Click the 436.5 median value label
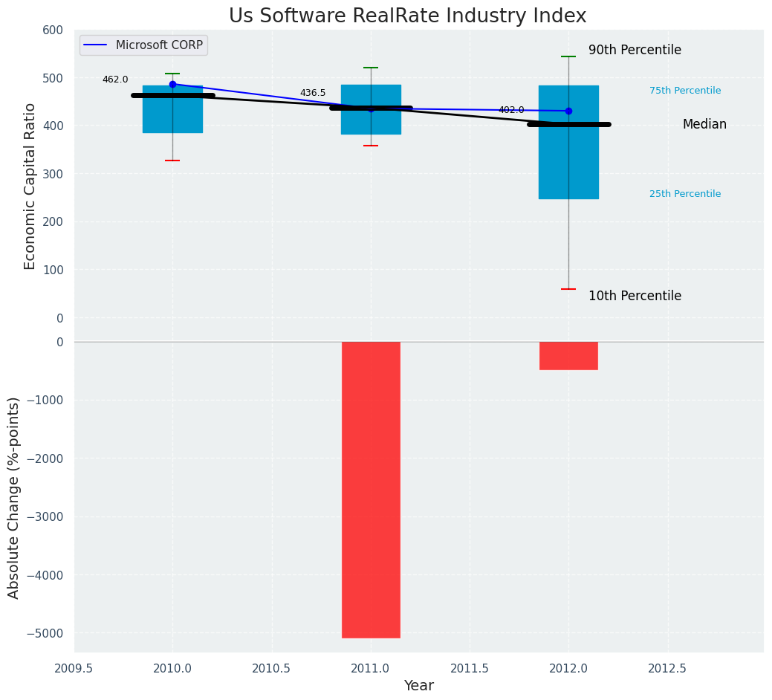 313,93
